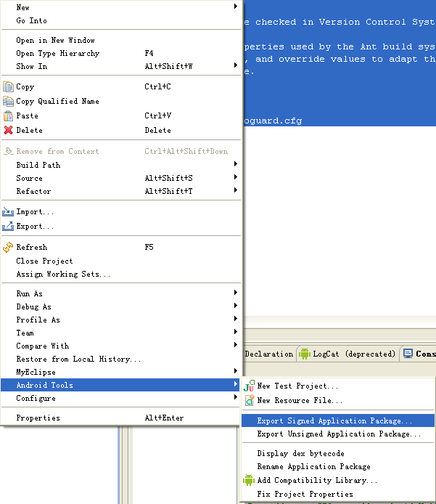Click the New Test Project icon

(249, 387)
